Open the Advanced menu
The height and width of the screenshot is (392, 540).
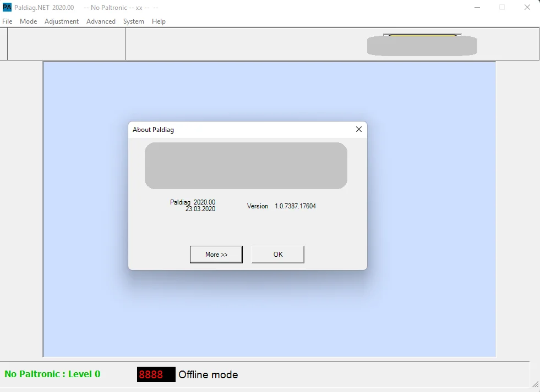[x=101, y=21]
